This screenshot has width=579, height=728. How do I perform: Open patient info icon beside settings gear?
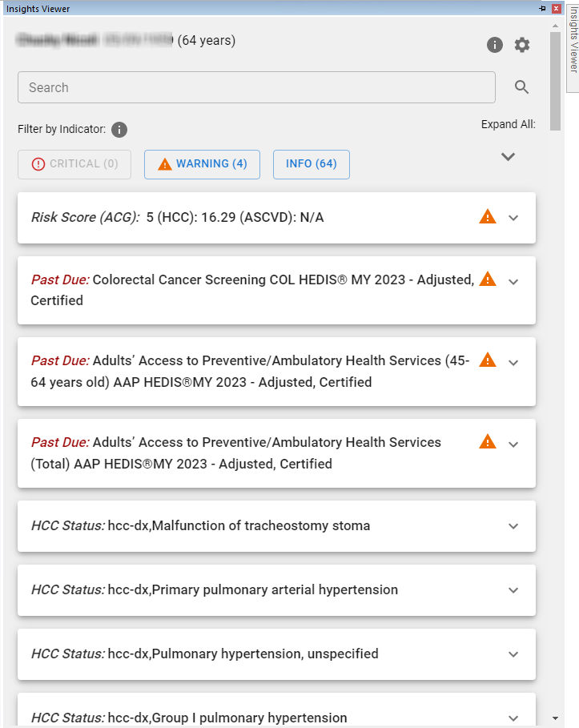(x=494, y=45)
